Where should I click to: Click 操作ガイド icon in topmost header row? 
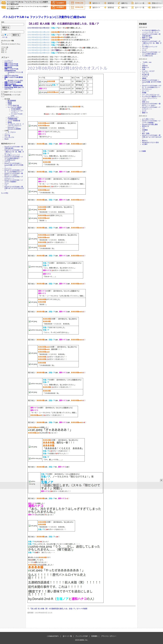pyautogui.click(x=90, y=3)
